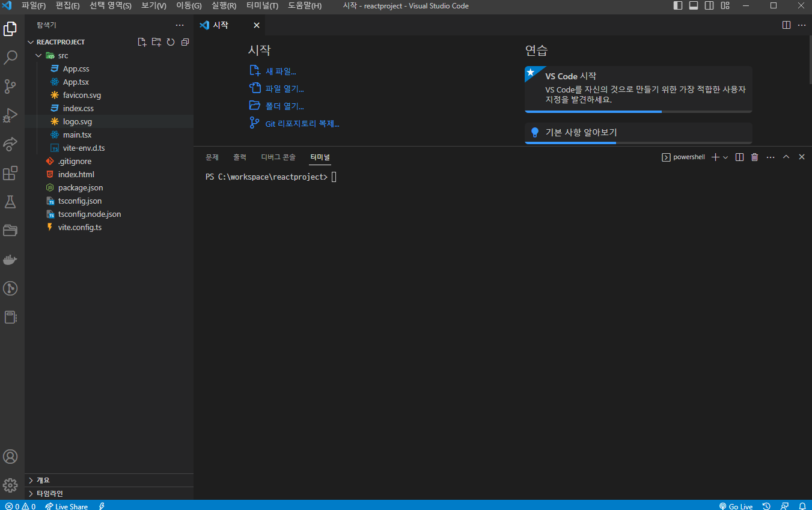812x510 pixels.
Task: Open the 선택 영역(S) menu
Action: pos(111,5)
